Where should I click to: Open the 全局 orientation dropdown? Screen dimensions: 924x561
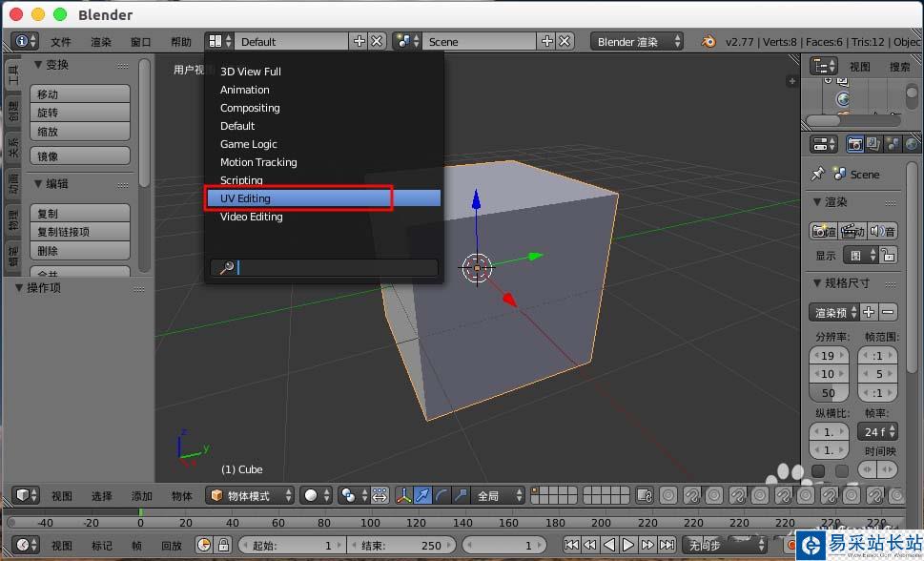pyautogui.click(x=499, y=495)
